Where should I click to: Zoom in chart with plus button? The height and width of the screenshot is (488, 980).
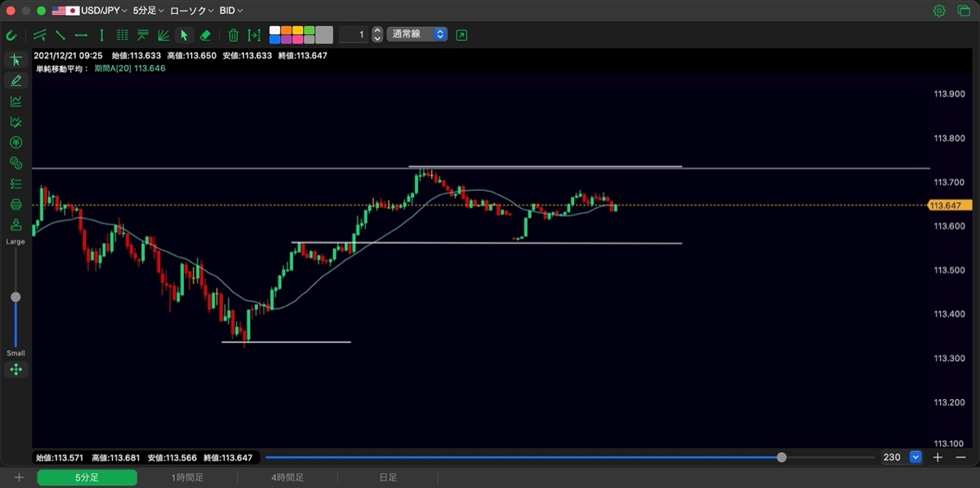[x=938, y=457]
